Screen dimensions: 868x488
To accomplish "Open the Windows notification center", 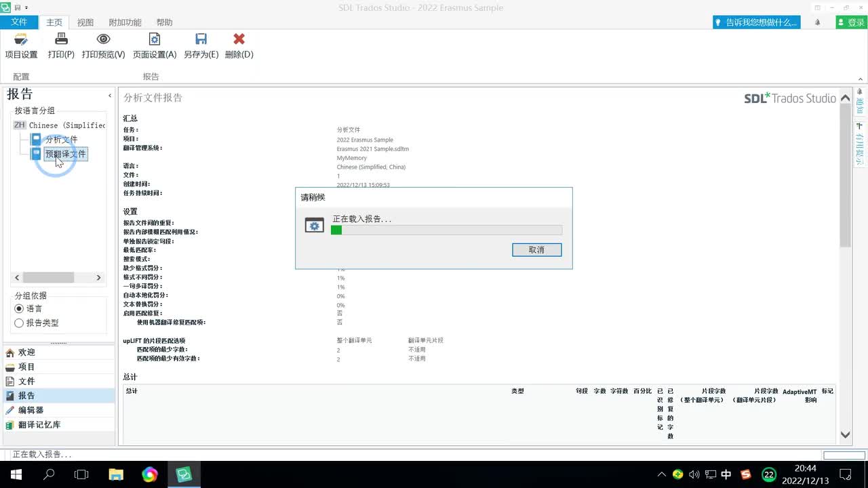I will click(846, 474).
